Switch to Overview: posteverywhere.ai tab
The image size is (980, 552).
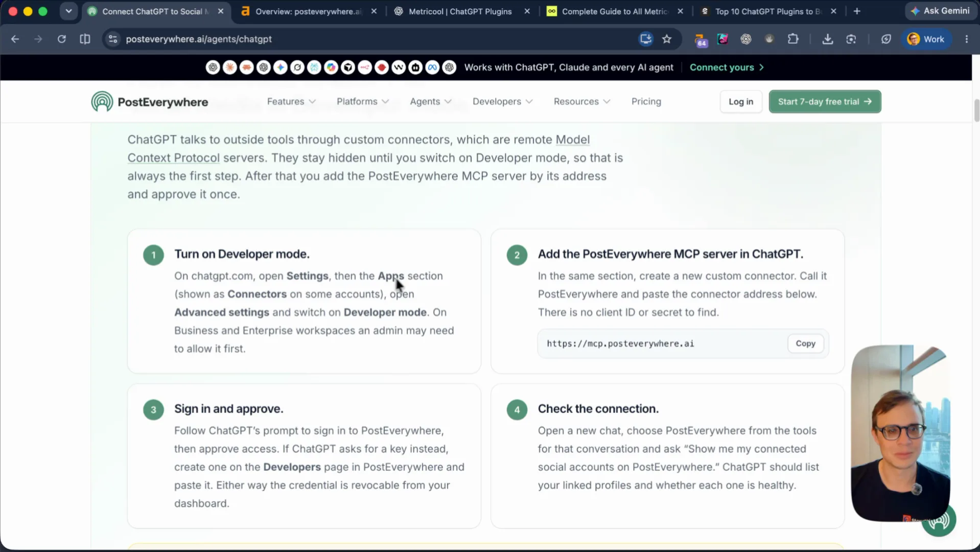click(309, 11)
